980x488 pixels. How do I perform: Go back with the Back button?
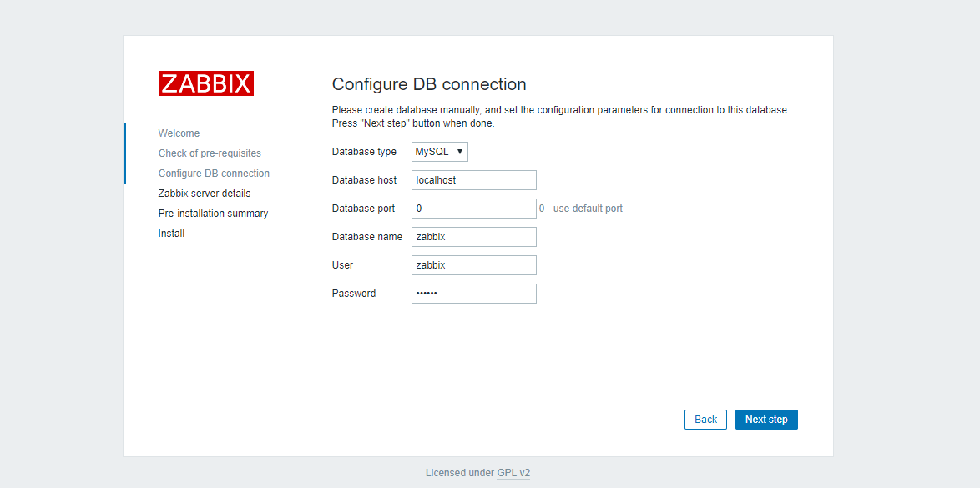pyautogui.click(x=705, y=420)
